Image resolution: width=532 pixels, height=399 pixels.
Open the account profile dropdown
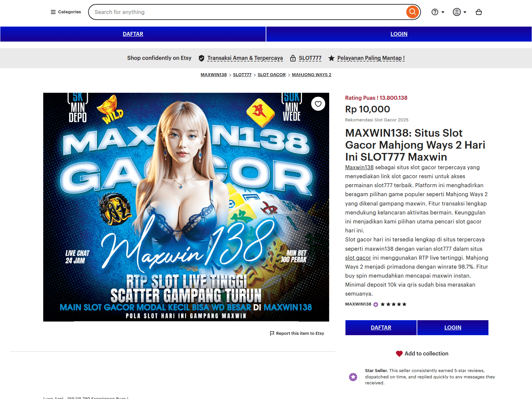(x=460, y=12)
